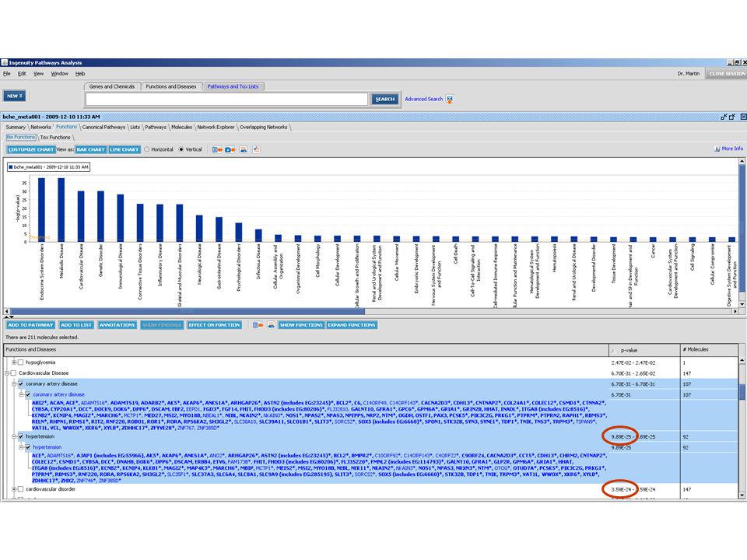Click the icon next to Advanced Search
747x560 pixels.
[450, 99]
